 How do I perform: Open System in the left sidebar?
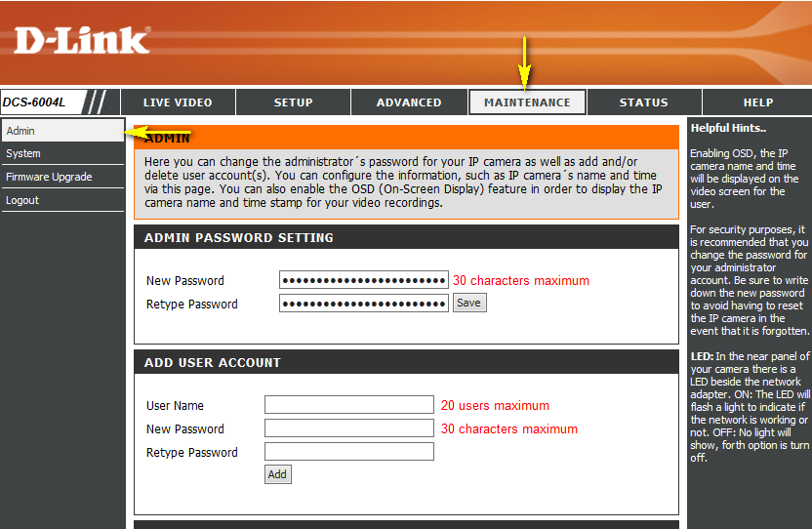[23, 154]
